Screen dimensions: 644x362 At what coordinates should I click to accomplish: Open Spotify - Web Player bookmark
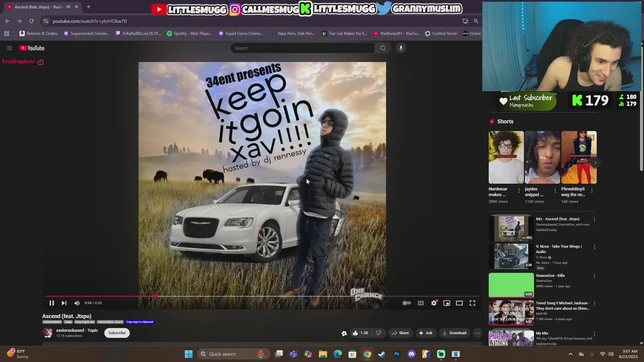(x=189, y=34)
